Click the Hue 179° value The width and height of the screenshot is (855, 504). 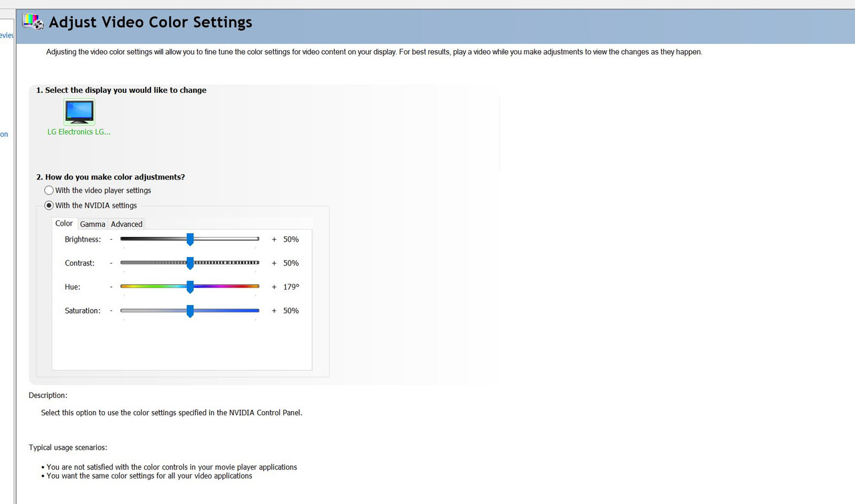[291, 287]
